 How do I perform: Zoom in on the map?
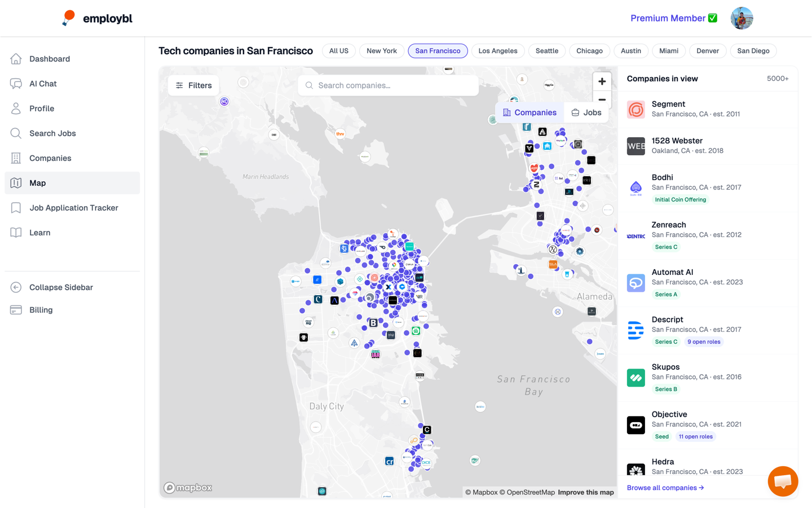[x=602, y=81]
